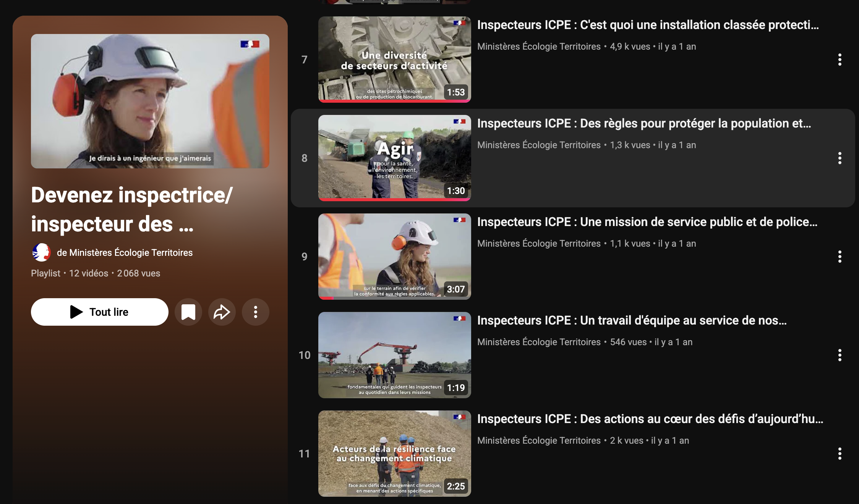This screenshot has height=504, width=859.
Task: Click Ministères Écologie Territoires channel avatar
Action: point(41,252)
